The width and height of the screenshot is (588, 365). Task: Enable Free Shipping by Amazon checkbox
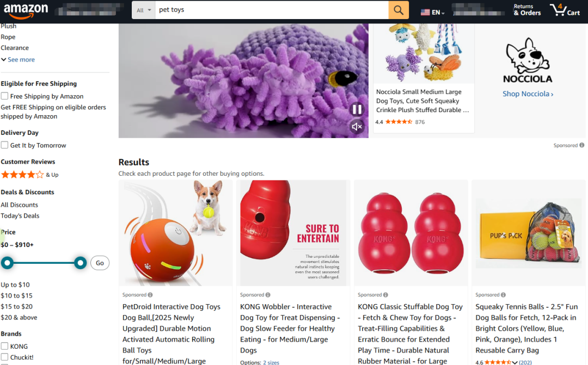click(4, 96)
